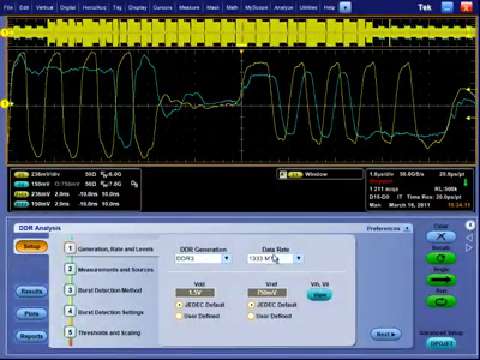Open the Vertical menu

coord(44,7)
